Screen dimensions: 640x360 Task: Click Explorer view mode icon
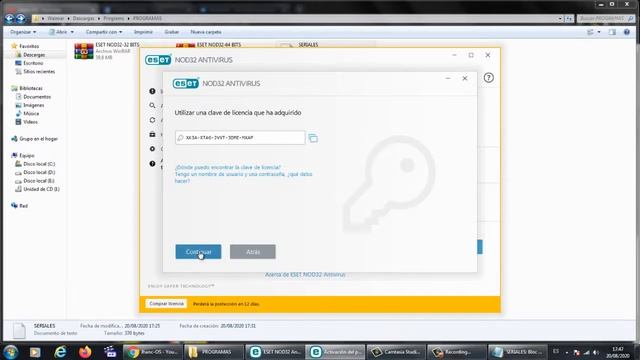coord(590,32)
